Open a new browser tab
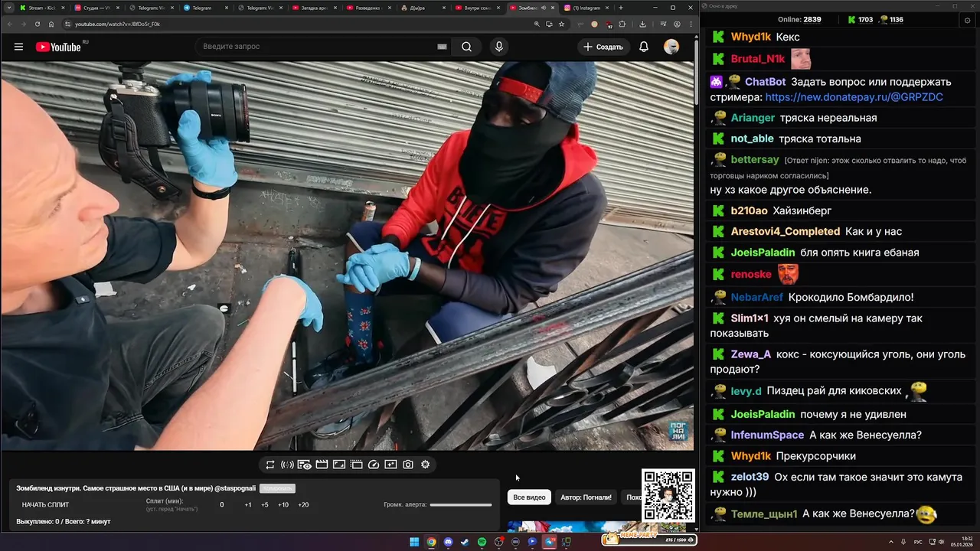 point(621,8)
